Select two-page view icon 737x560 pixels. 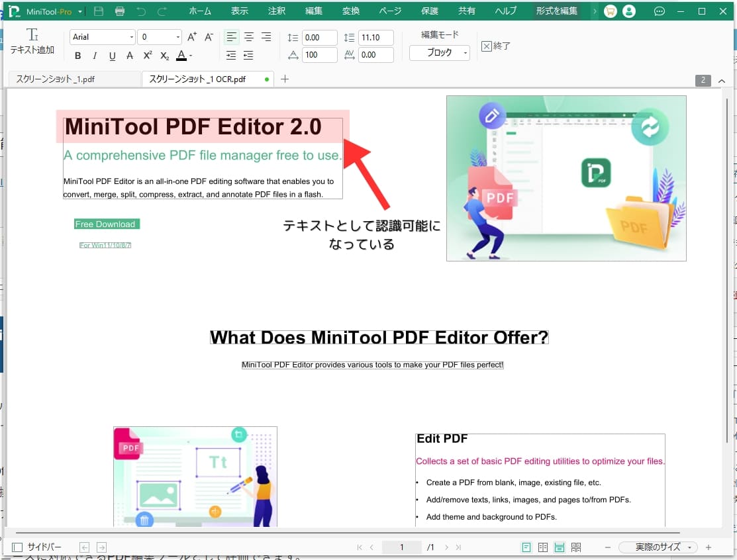tap(543, 547)
